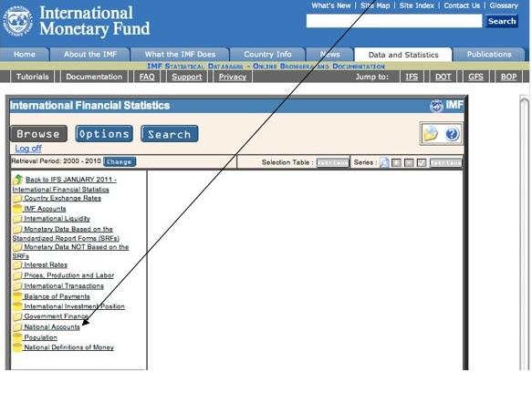532x403 pixels.
Task: Expand the Government Finance folder
Action: click(x=17, y=316)
